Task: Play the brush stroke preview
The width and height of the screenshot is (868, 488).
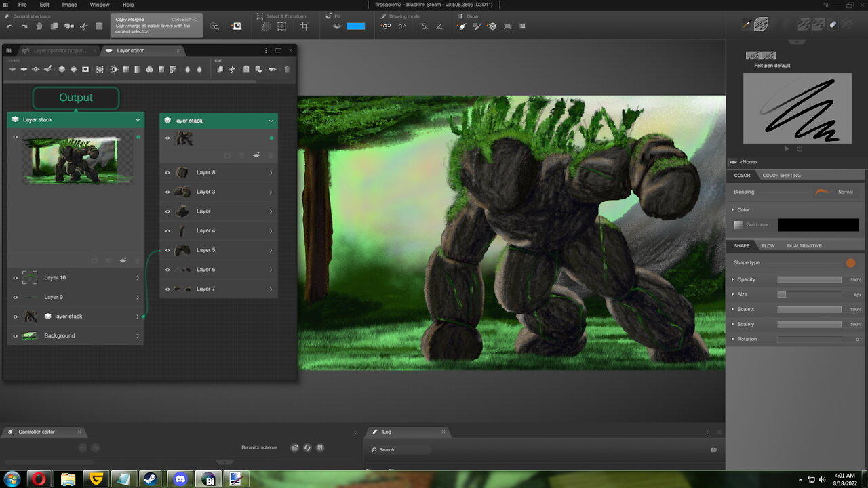Action: pyautogui.click(x=787, y=148)
